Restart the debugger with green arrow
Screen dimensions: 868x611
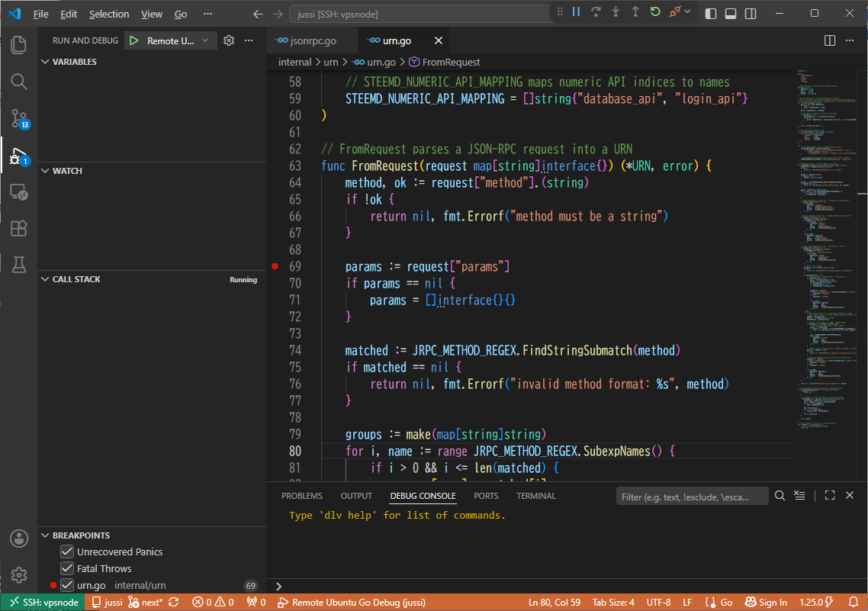pyautogui.click(x=655, y=11)
